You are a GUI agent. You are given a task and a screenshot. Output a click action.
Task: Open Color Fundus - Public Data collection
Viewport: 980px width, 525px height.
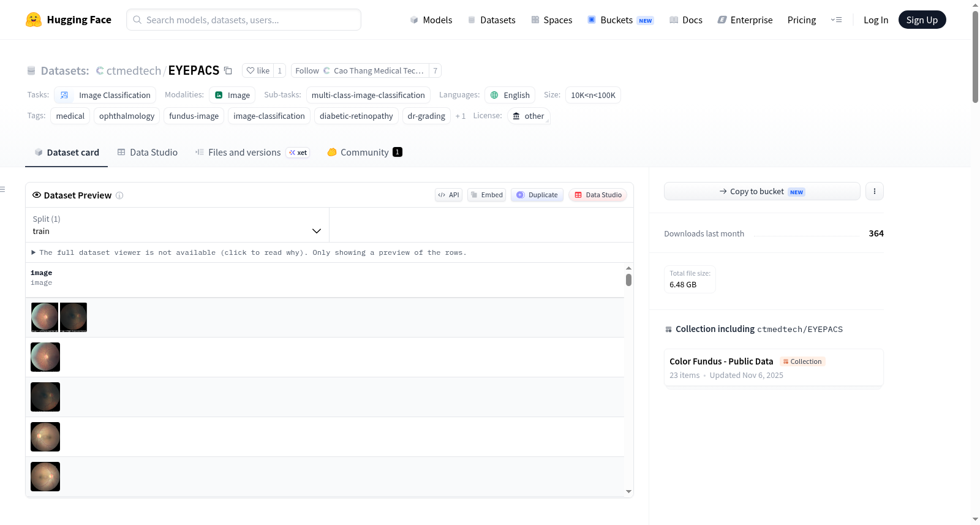coord(774,368)
